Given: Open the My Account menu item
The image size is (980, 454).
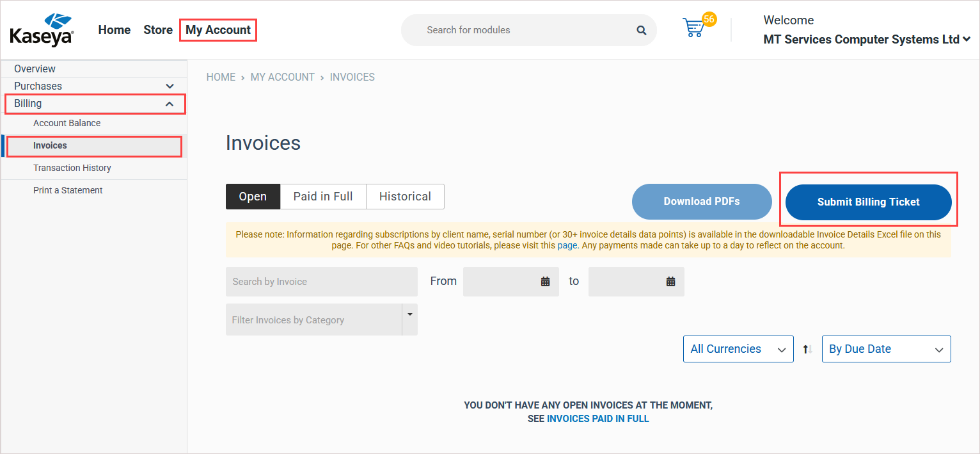Looking at the screenshot, I should 218,30.
